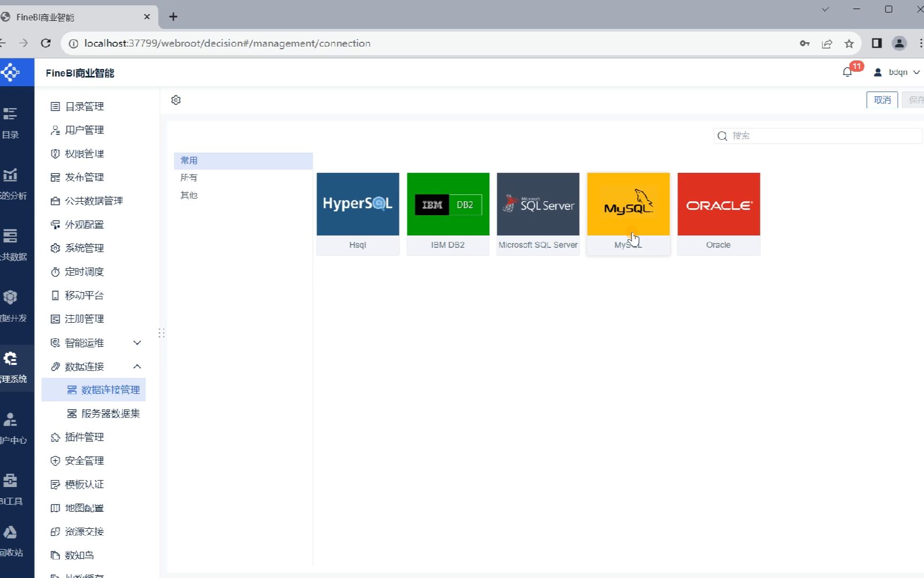The image size is (924, 578).
Task: Click inside the 搜索 search field
Action: coord(818,136)
